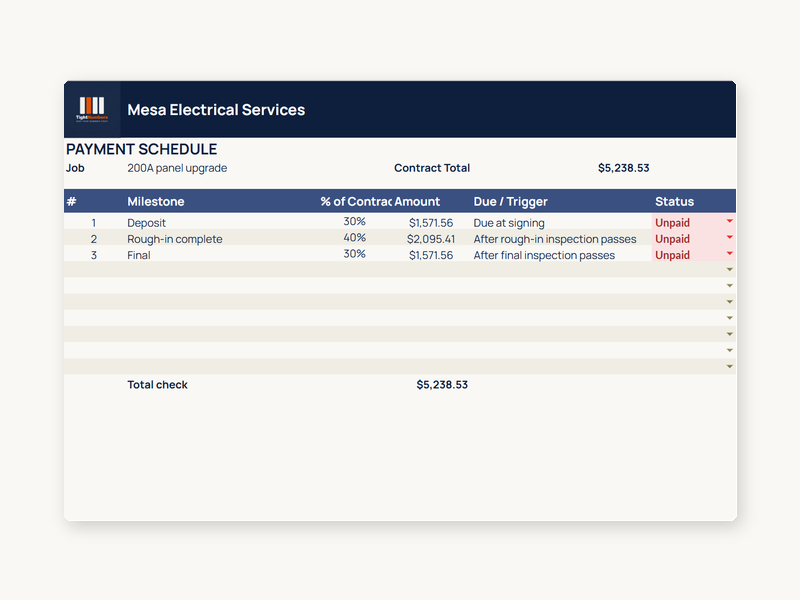
Task: Click the Milestone column header
Action: click(156, 202)
